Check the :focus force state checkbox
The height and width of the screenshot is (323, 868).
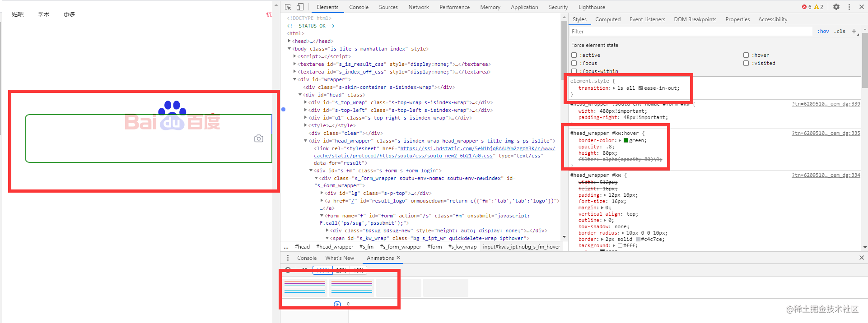(x=574, y=63)
